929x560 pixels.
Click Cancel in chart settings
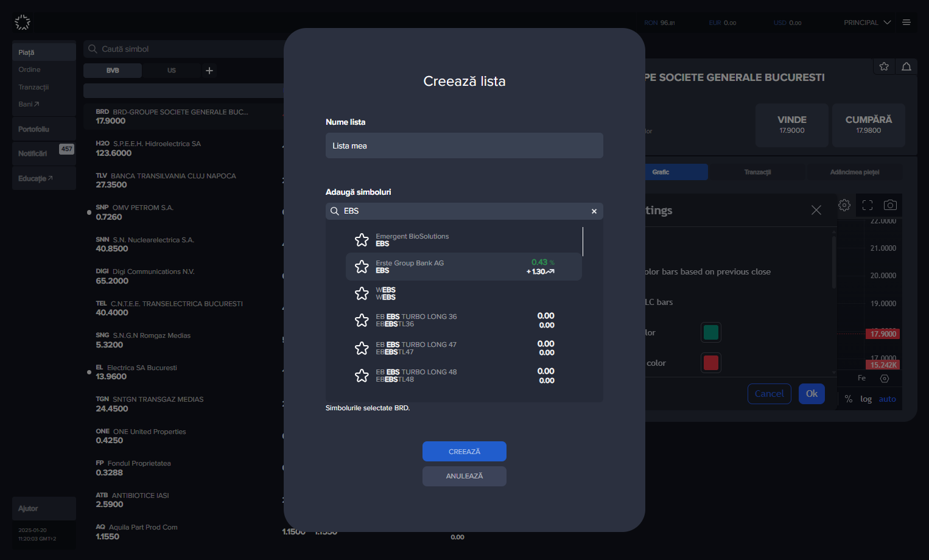769,394
